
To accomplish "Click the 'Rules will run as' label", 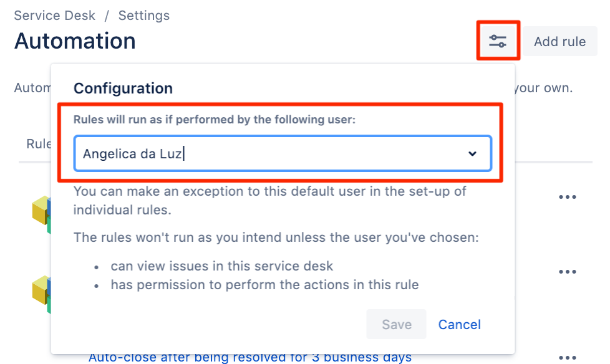I will click(214, 120).
